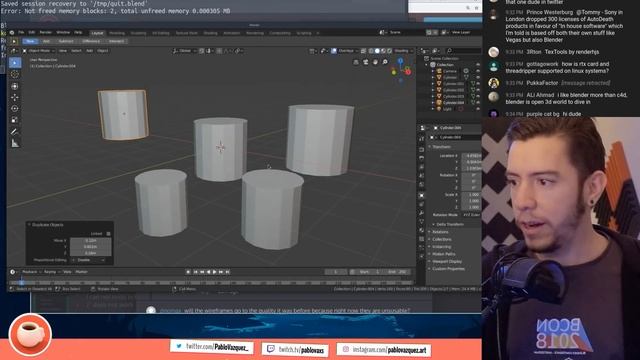640x360 pixels.
Task: Click the hand pan-view icon in viewport
Action: pyautogui.click(x=376, y=62)
